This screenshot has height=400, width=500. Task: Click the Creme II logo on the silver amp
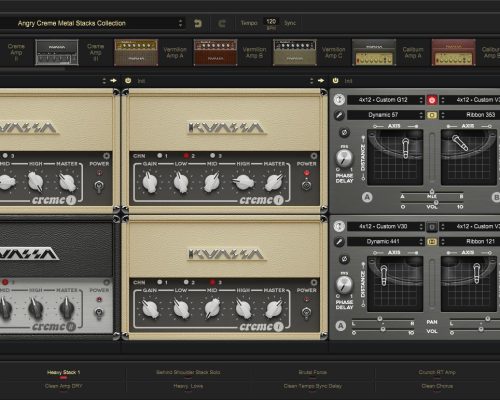(54, 326)
